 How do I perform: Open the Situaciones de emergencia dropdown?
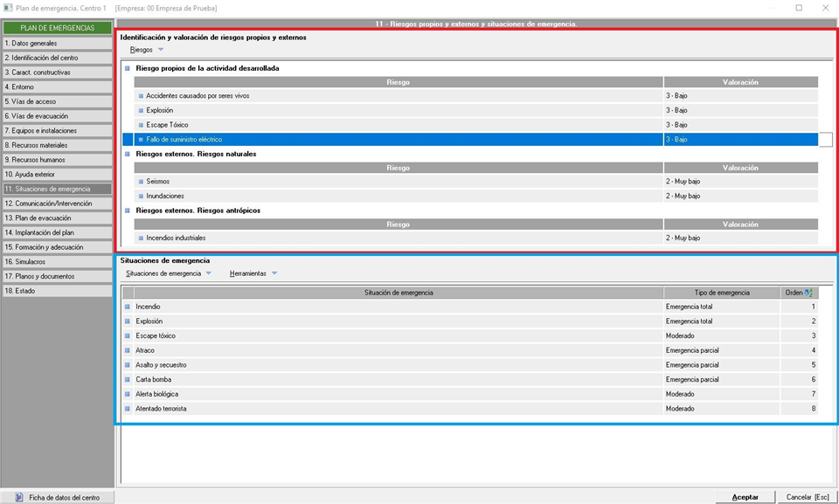(x=169, y=273)
